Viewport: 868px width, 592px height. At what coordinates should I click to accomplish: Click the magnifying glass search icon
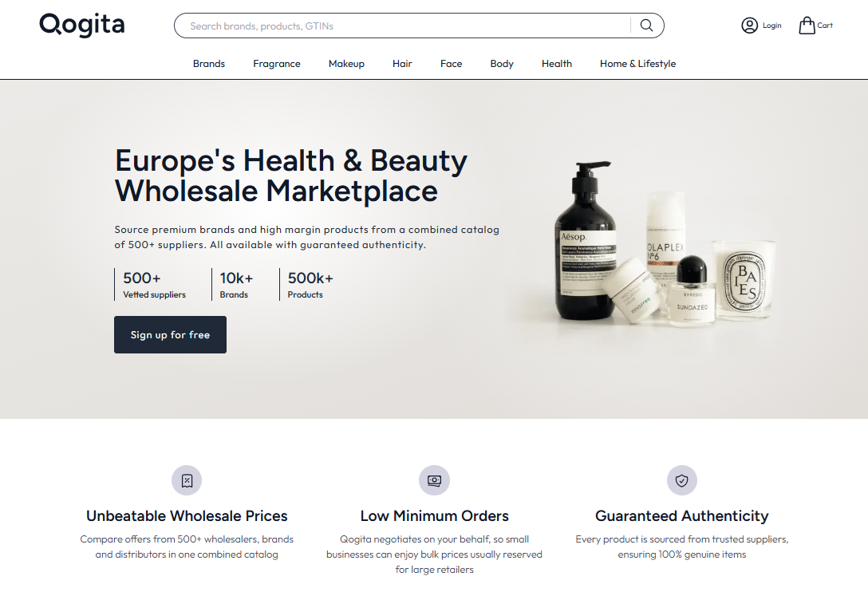[646, 26]
